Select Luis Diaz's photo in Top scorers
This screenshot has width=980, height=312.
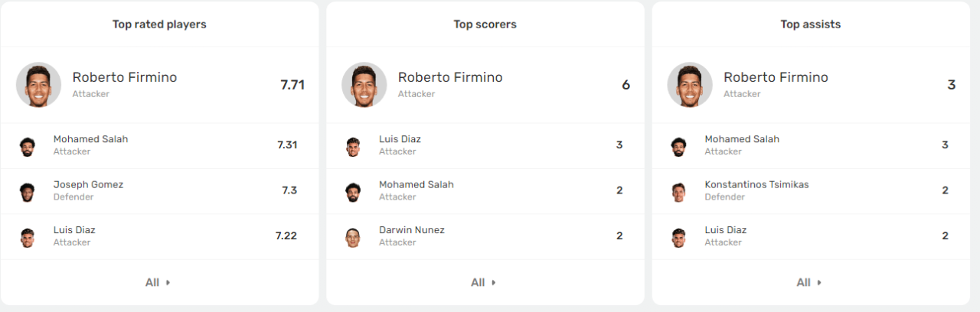coord(353,146)
